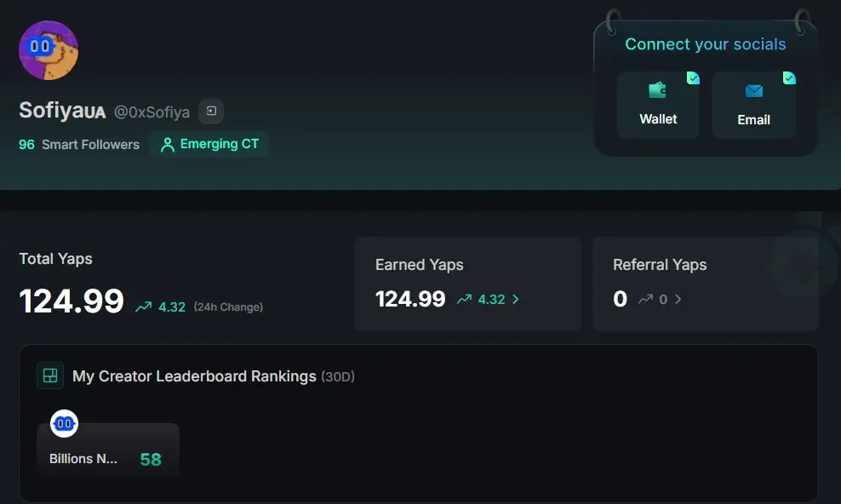
Task: Click the leaderboard rankings grid icon
Action: (50, 375)
